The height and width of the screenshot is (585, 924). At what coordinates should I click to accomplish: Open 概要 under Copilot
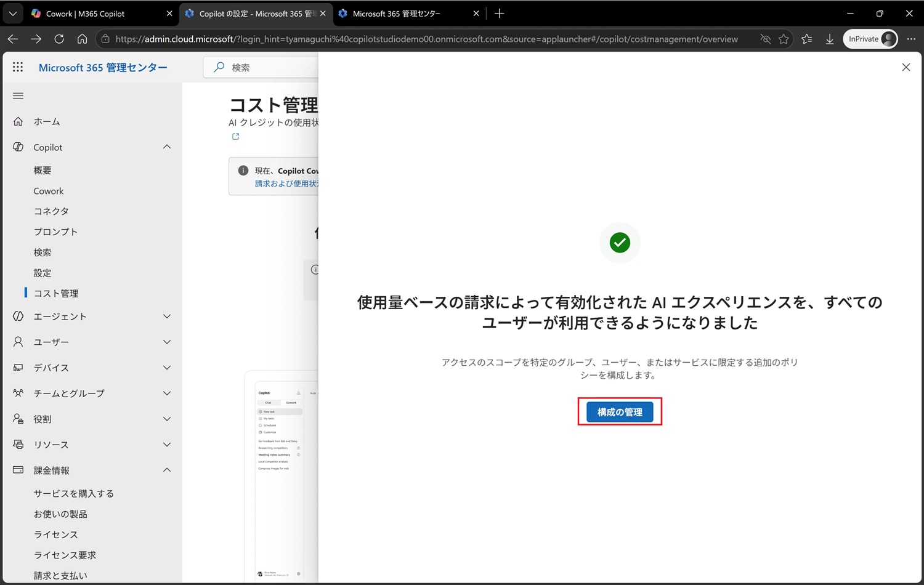click(43, 170)
